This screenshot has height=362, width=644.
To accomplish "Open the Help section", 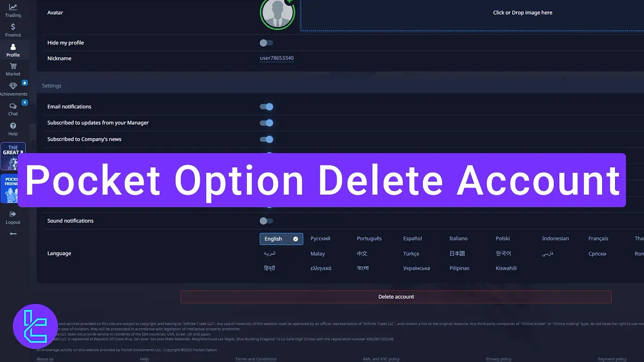I will point(12,129).
